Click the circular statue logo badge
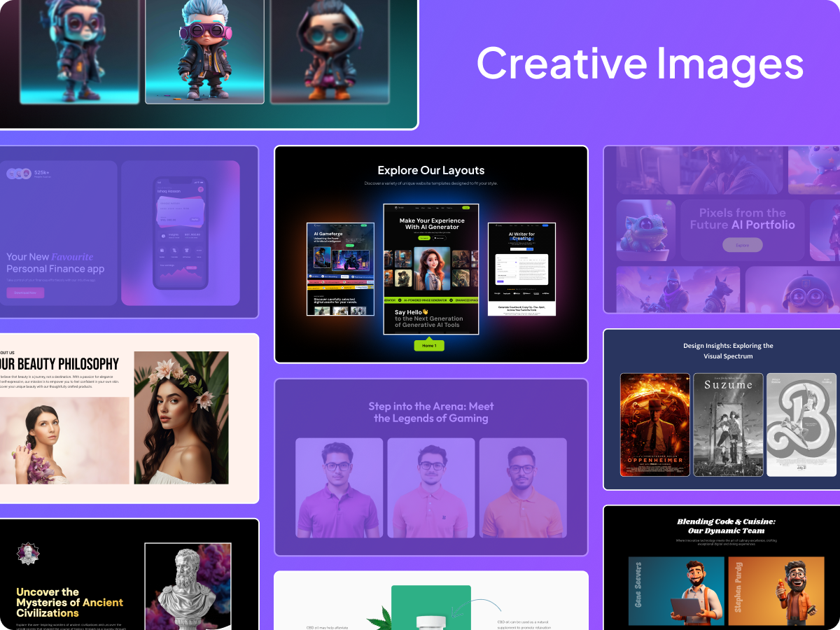 [28, 554]
